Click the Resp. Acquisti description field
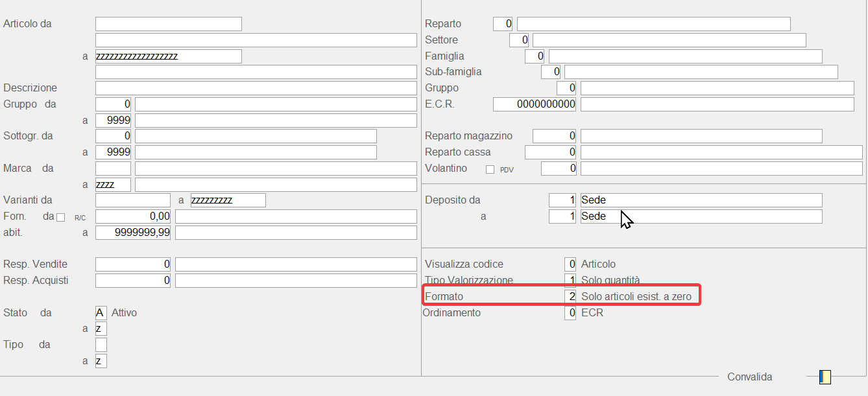Viewport: 868px width, 396px height. (296, 281)
